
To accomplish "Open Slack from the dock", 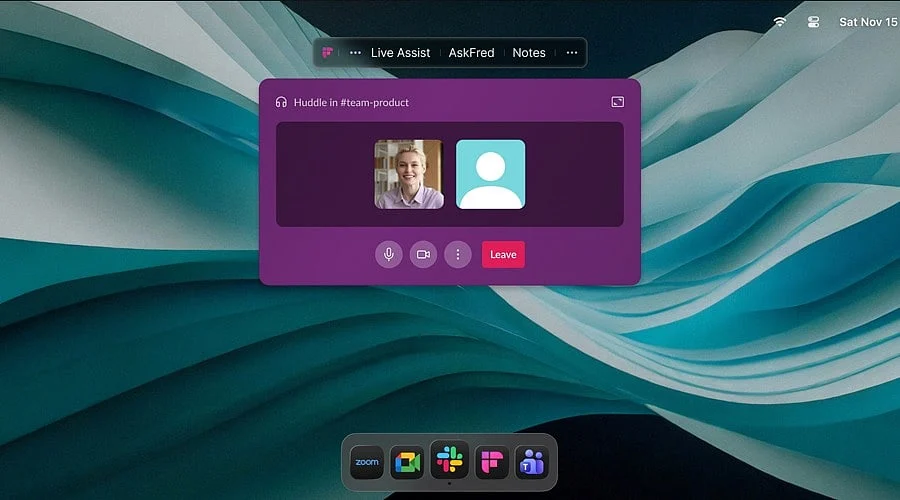I will click(449, 460).
